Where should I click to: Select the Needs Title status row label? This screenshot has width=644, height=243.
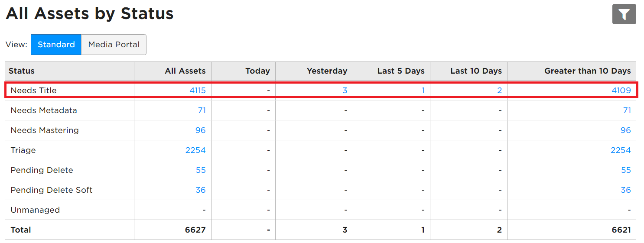tap(34, 91)
